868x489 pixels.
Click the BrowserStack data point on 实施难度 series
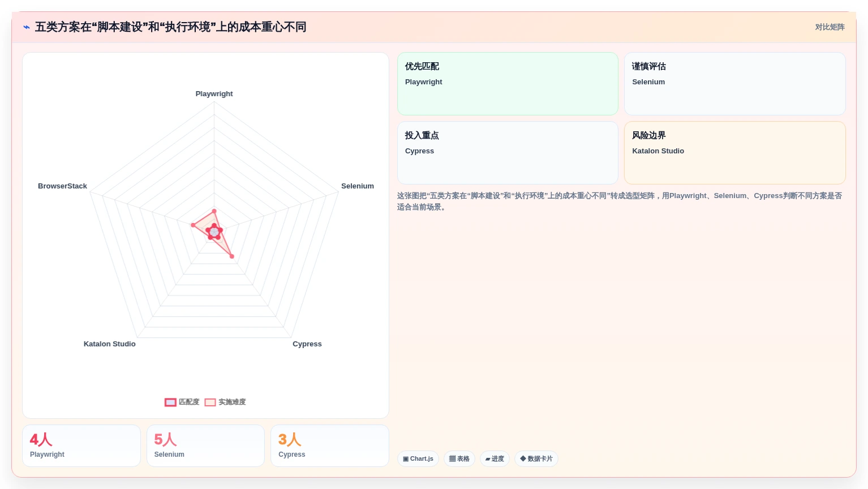pos(193,225)
